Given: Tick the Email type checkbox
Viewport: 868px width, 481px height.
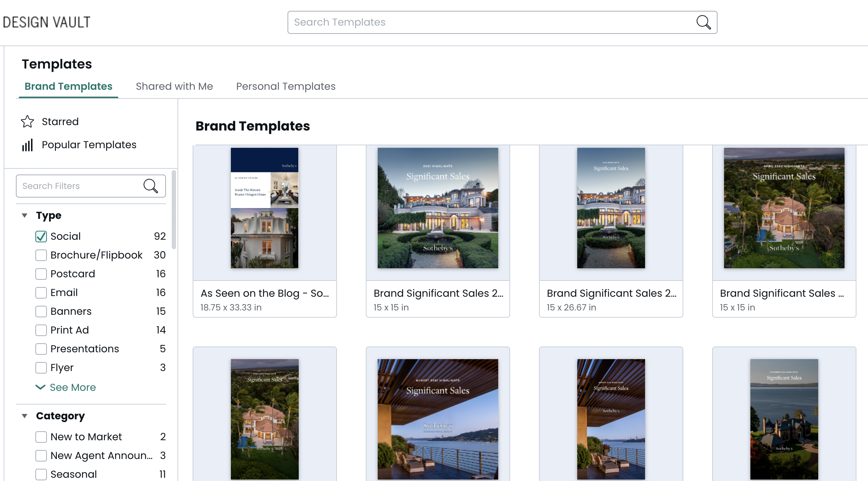Looking at the screenshot, I should point(41,293).
